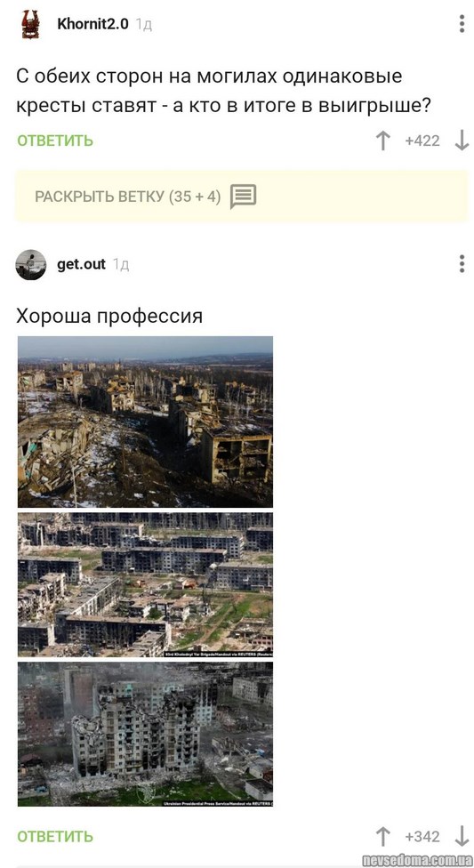Upvote the get.out comment
The width and height of the screenshot is (474, 868).
tap(382, 837)
